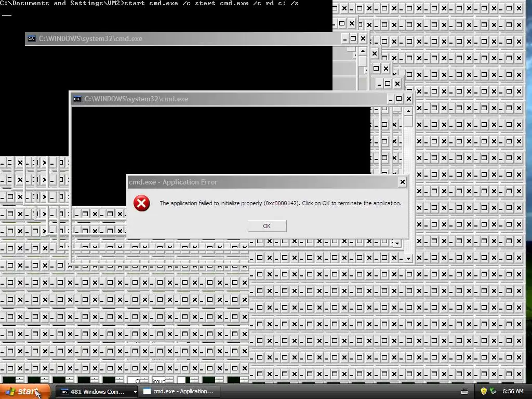
Task: Click OK in the Application Error dialog
Action: click(267, 226)
